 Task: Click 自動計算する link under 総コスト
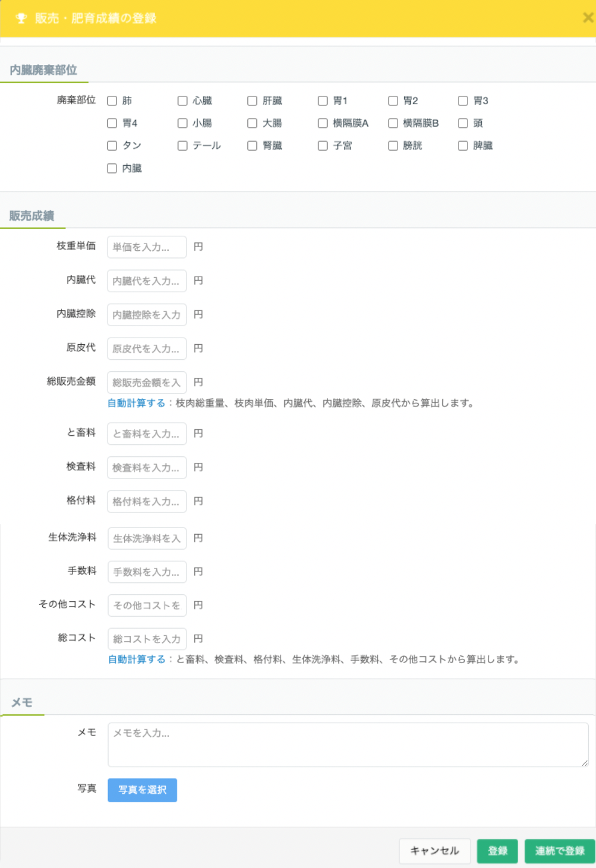pos(137,659)
